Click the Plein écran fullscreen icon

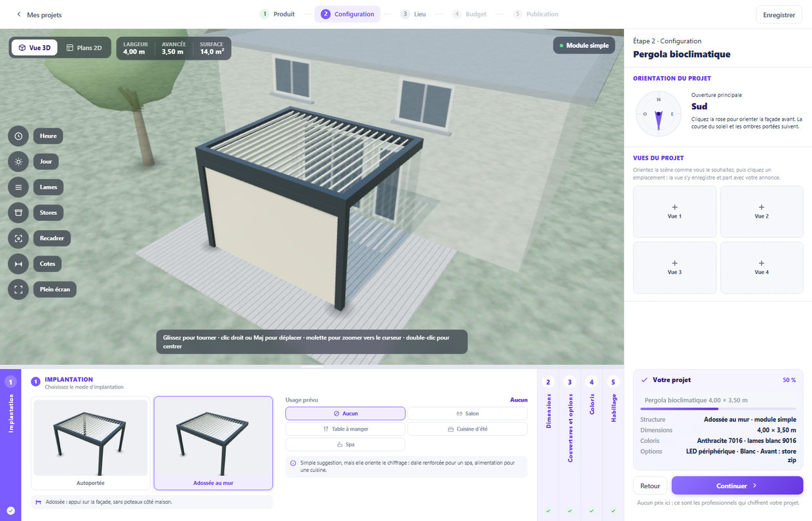18,289
